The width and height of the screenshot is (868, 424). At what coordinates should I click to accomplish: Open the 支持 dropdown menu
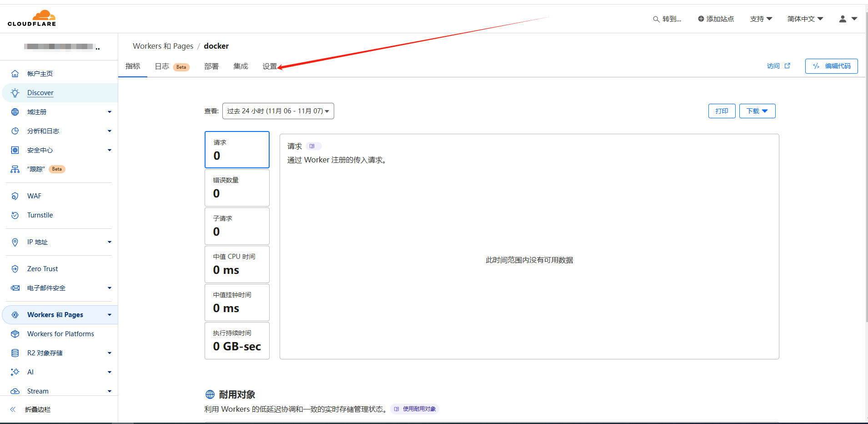(x=761, y=19)
